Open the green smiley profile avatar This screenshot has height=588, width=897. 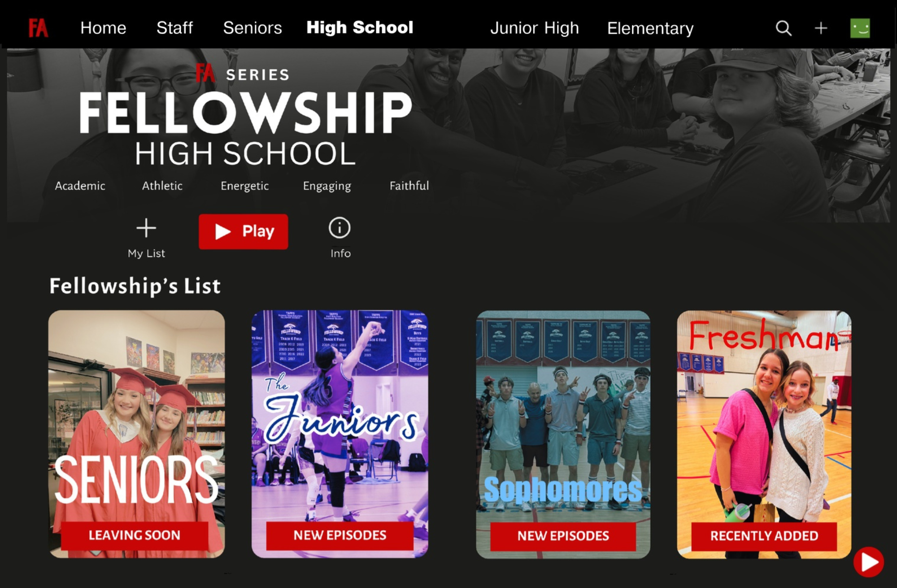coord(860,28)
